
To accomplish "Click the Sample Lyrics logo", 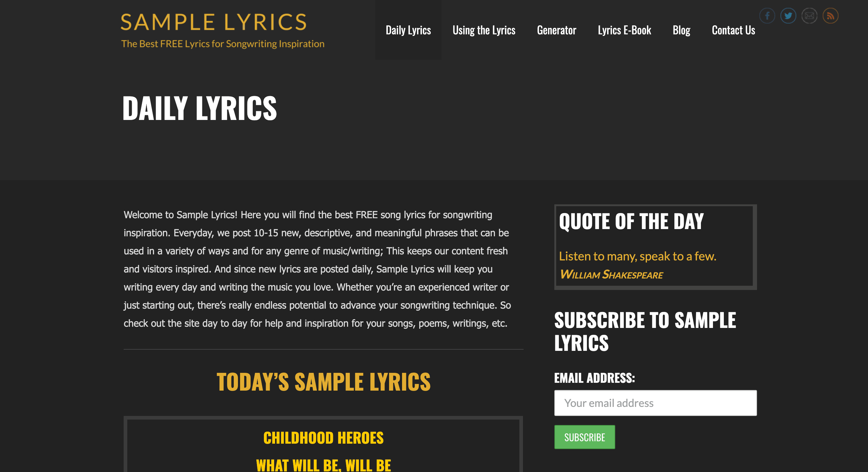I will pos(213,22).
